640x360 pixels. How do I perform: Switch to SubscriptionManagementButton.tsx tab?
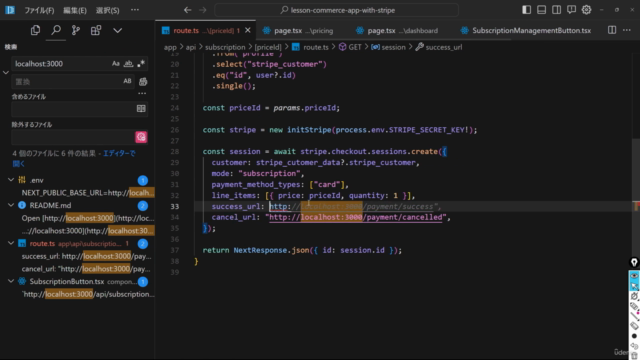click(526, 31)
